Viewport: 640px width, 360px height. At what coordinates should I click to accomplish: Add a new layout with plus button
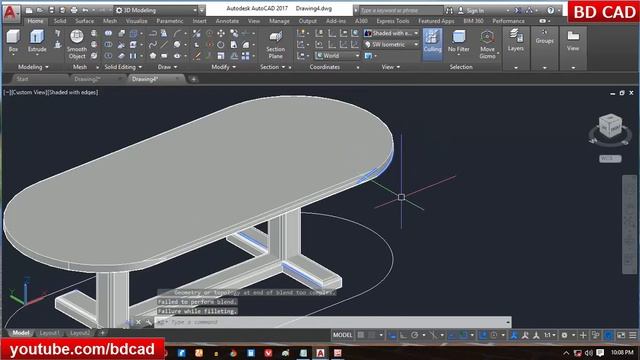point(102,333)
